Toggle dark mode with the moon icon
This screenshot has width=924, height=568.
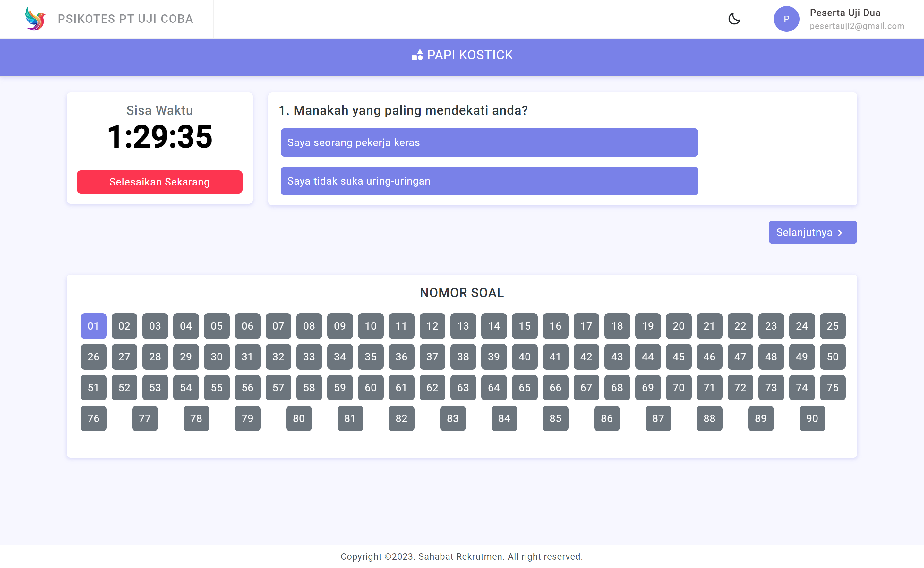coord(734,19)
